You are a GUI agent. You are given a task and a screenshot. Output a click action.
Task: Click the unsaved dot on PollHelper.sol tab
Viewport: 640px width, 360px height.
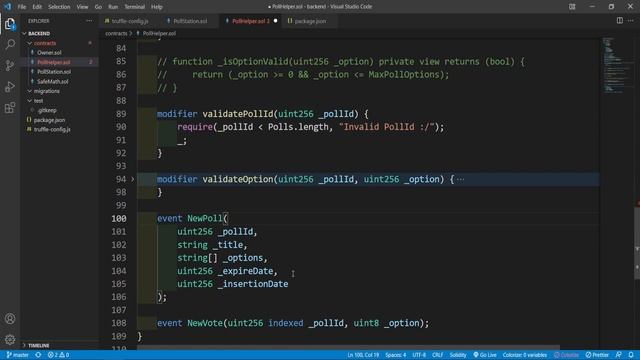[x=276, y=21]
